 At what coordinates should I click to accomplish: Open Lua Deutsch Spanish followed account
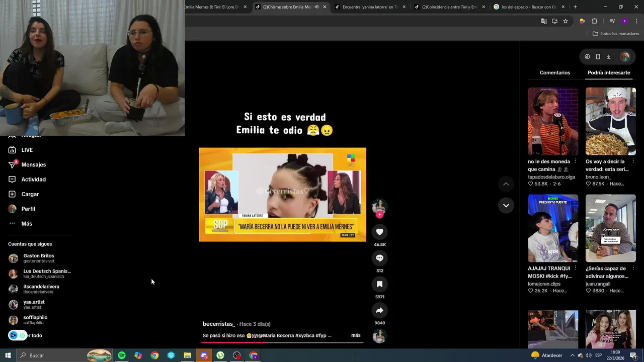(x=40, y=274)
